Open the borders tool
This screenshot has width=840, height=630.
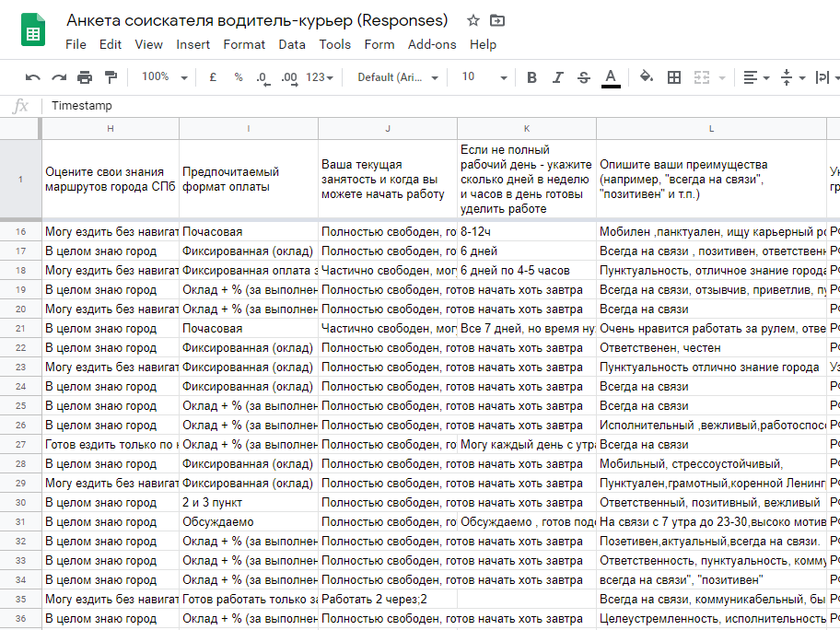point(674,77)
